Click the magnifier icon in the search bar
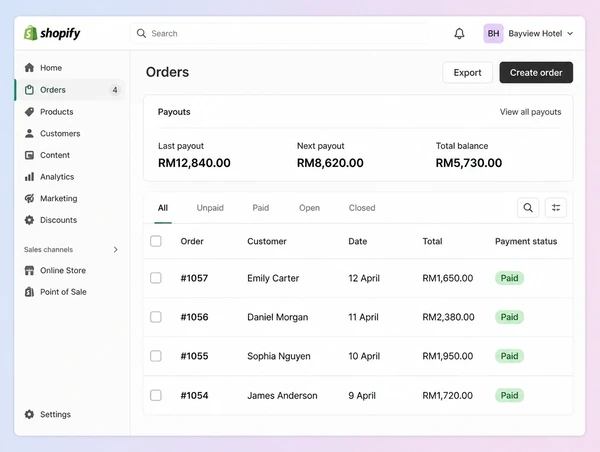The width and height of the screenshot is (600, 452). pos(141,33)
